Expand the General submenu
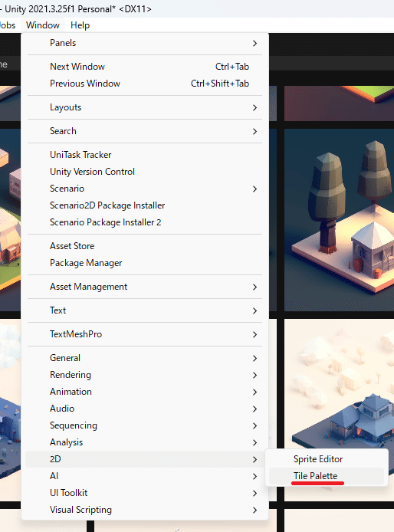Viewport: 394px width, 532px height. 145,358
